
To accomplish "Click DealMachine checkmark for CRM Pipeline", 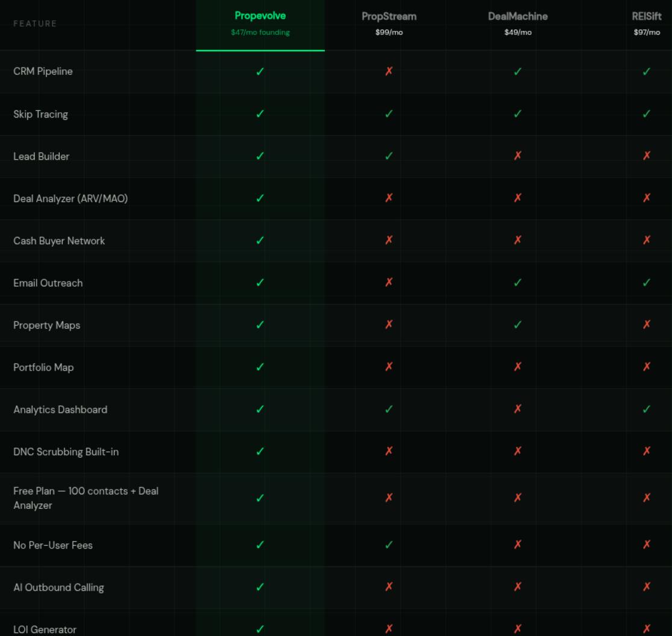I will coord(518,72).
